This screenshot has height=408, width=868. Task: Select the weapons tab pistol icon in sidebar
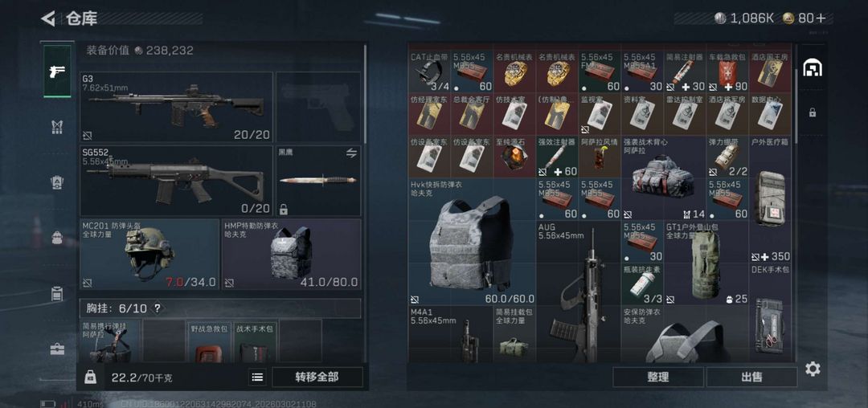tap(57, 71)
